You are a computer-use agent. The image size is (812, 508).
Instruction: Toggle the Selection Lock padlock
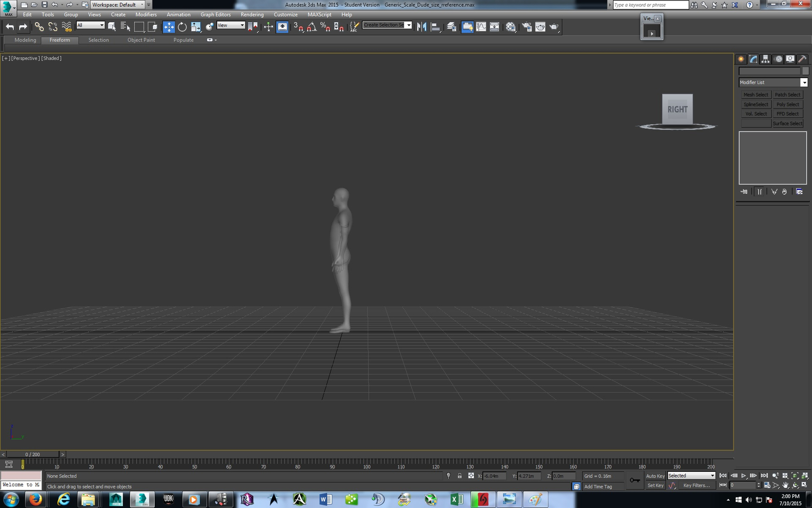460,476
